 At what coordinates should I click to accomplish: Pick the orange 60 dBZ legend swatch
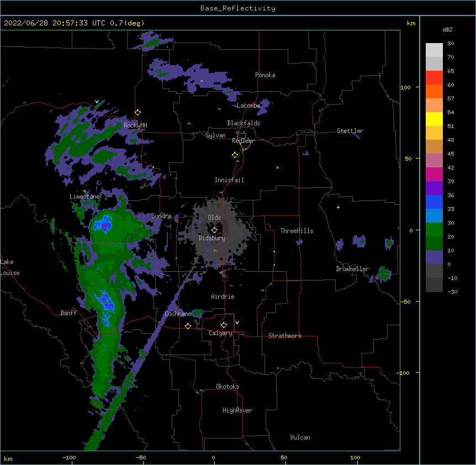point(434,91)
